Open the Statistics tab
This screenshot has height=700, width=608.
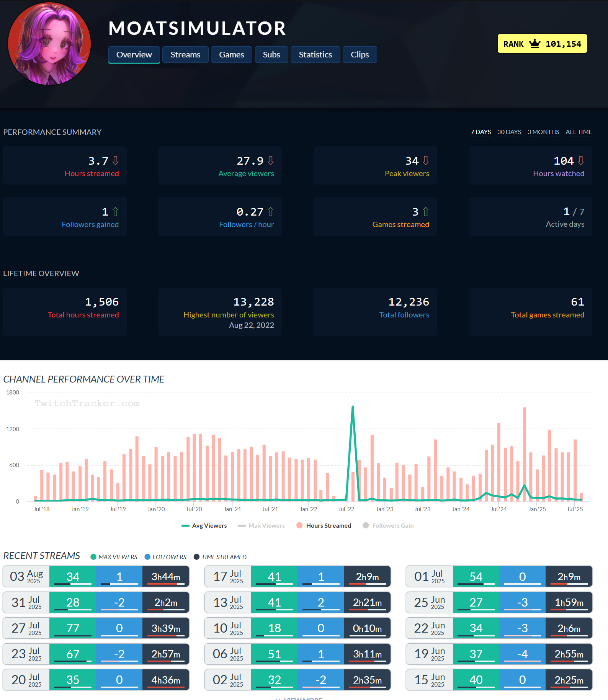315,55
